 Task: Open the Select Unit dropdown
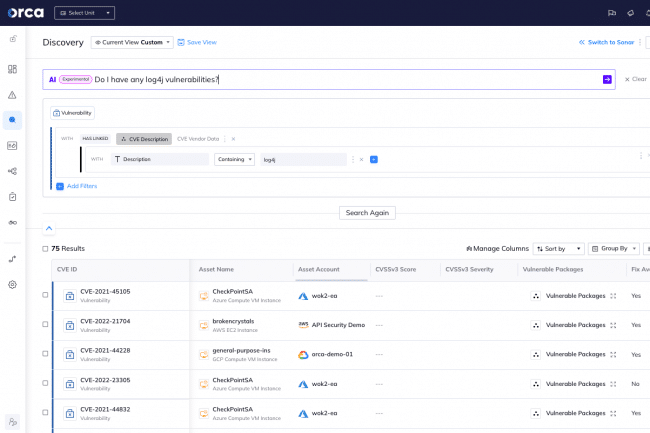84,13
